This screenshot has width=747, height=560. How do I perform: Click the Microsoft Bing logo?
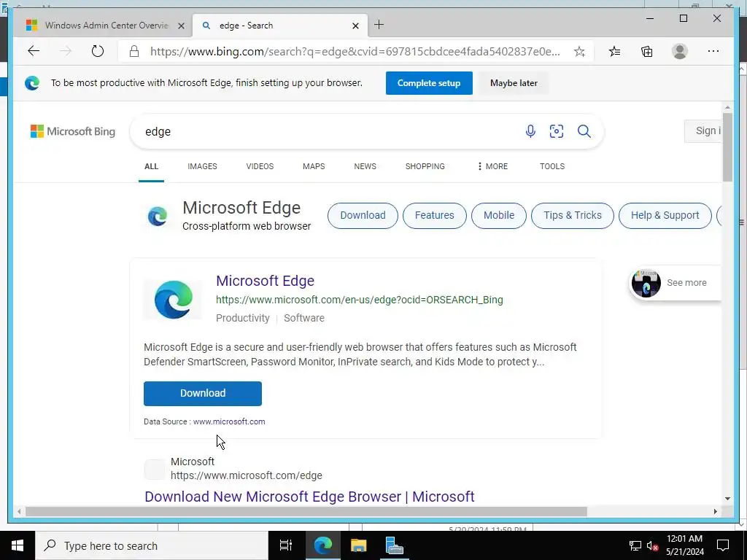(73, 131)
